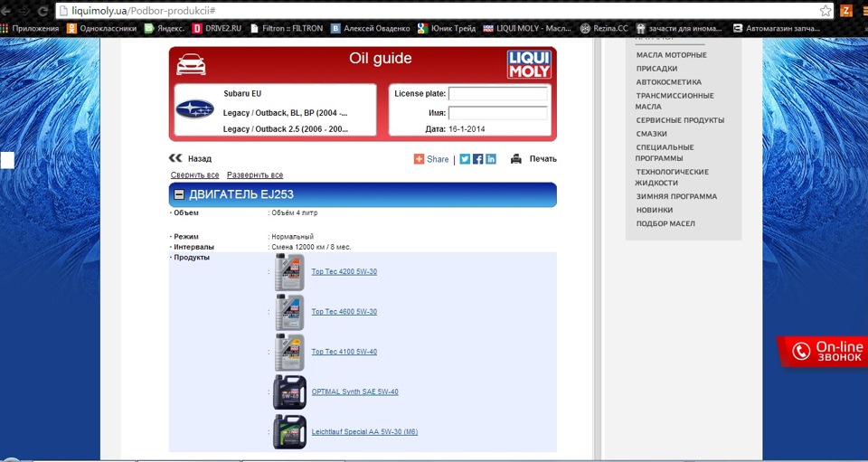Click the Top Tec 4200 bottle image

(x=289, y=271)
